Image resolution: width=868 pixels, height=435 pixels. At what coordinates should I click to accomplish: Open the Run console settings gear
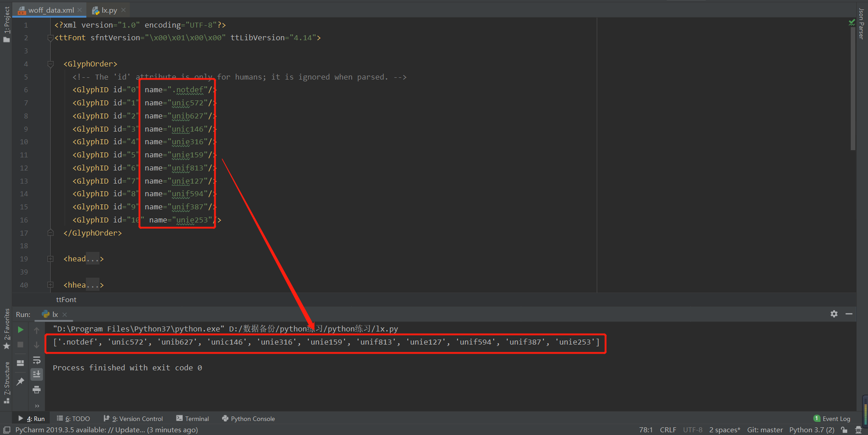[x=834, y=314]
